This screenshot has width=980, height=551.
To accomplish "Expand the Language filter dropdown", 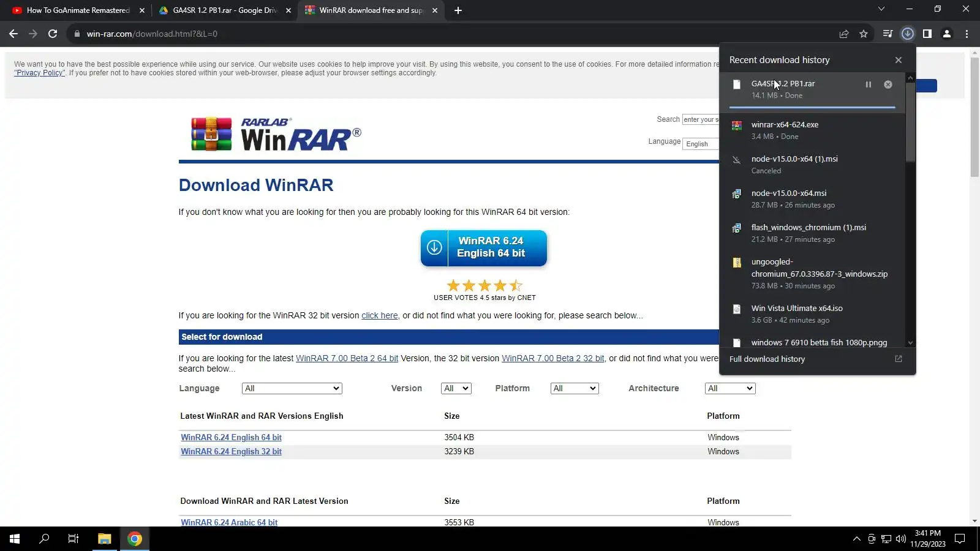I will [x=292, y=388].
